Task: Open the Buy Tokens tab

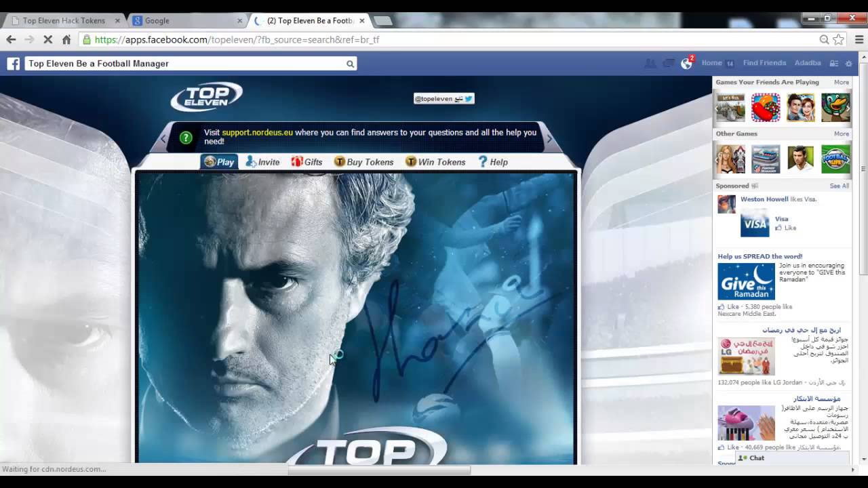Action: pyautogui.click(x=363, y=162)
